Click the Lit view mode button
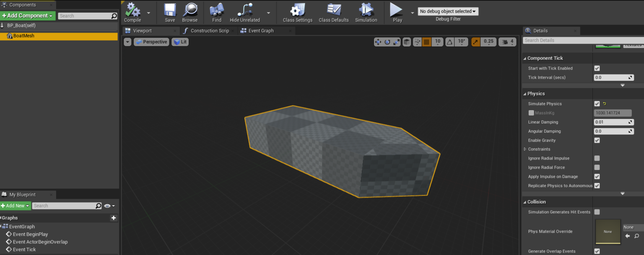 point(180,42)
